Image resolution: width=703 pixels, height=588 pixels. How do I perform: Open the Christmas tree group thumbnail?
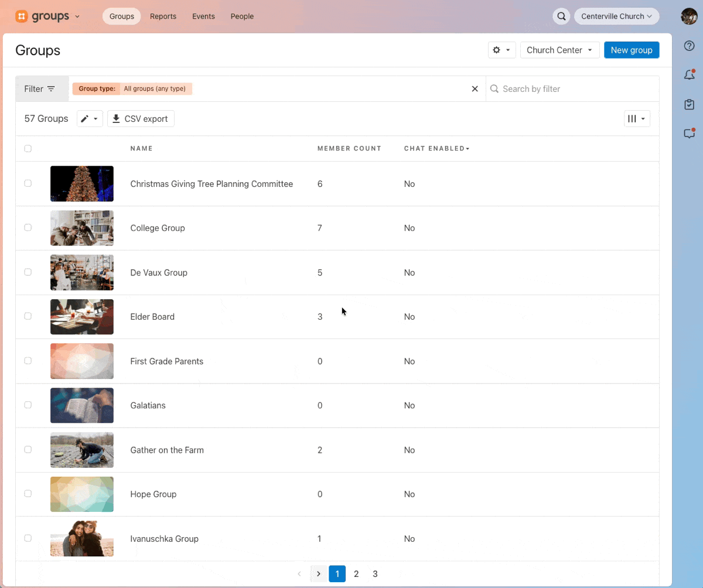(x=82, y=184)
